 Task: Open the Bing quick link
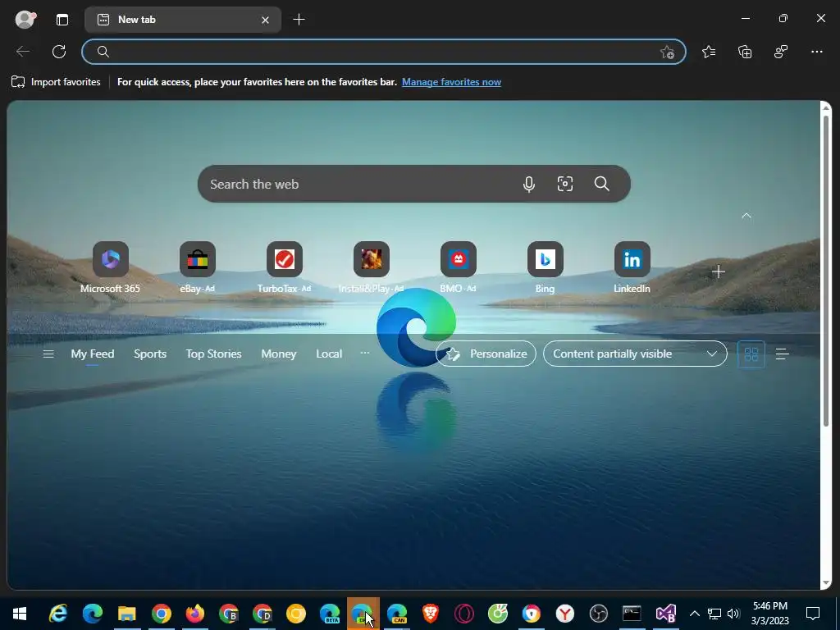click(x=546, y=267)
